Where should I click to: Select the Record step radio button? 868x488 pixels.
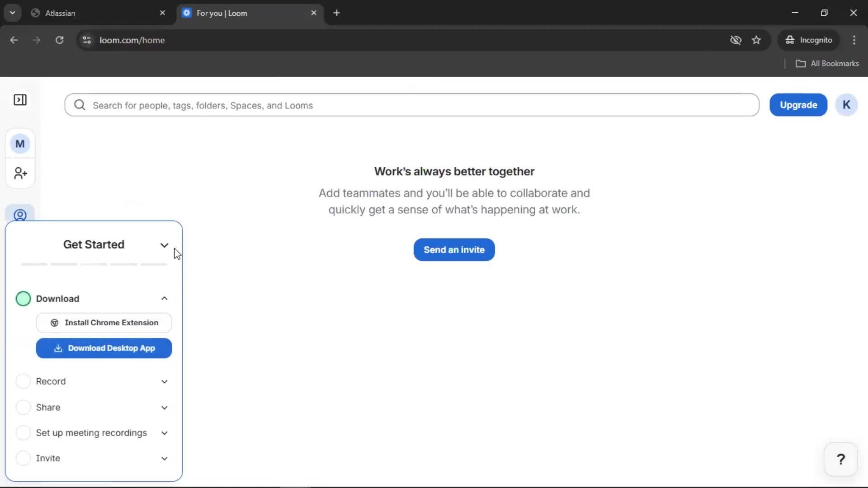(23, 381)
